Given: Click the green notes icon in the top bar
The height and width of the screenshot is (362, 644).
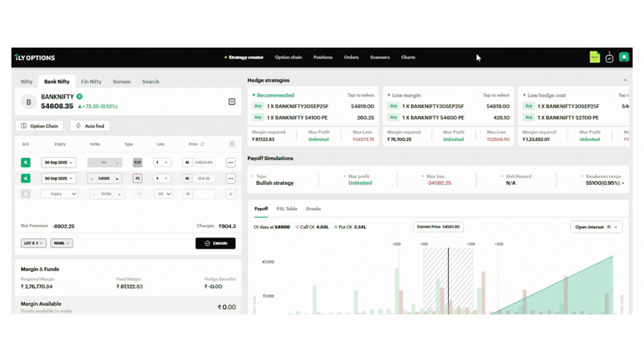Looking at the screenshot, I should (x=594, y=57).
